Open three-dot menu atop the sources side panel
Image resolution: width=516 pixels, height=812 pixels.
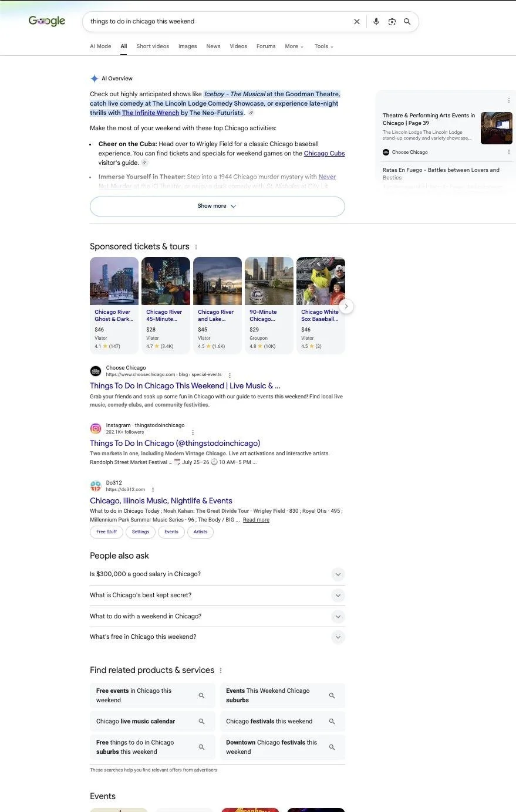[508, 100]
